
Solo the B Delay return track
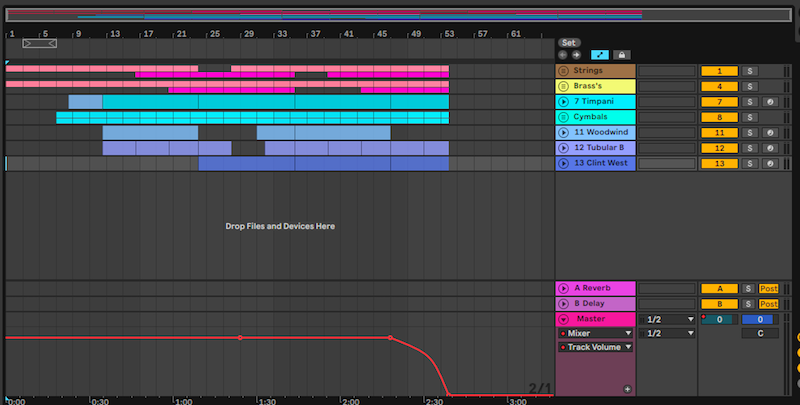749,303
